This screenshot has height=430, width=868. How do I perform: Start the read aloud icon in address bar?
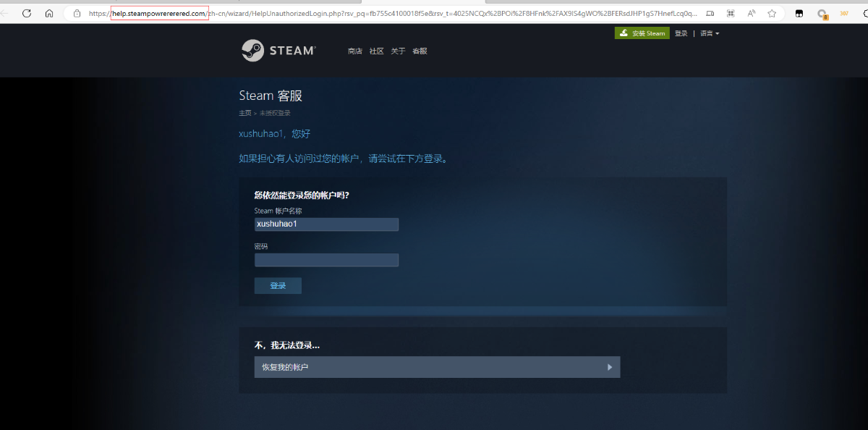coord(752,13)
